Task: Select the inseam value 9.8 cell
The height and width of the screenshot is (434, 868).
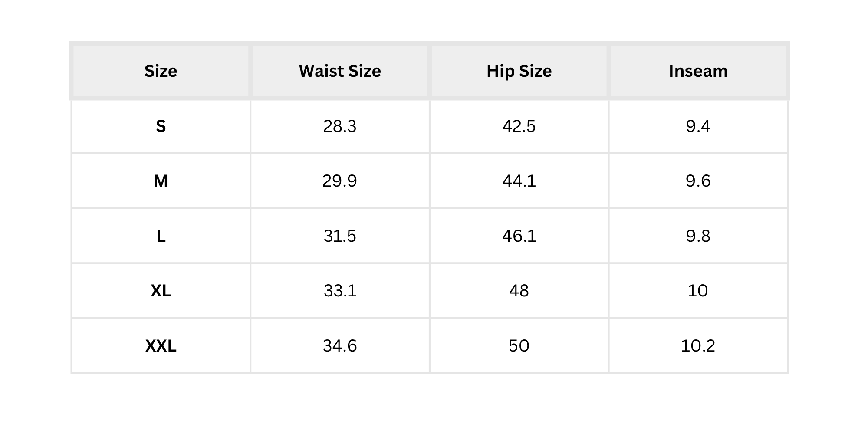Action: (698, 236)
